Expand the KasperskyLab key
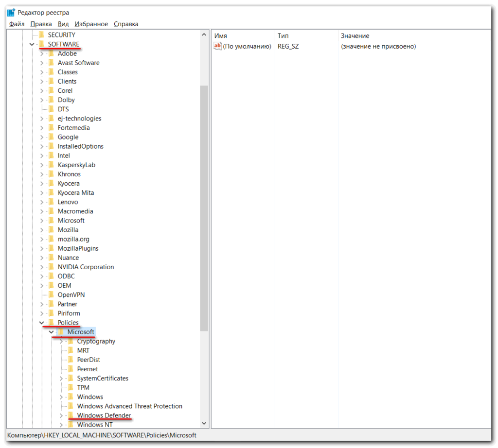This screenshot has width=498, height=448. [42, 165]
